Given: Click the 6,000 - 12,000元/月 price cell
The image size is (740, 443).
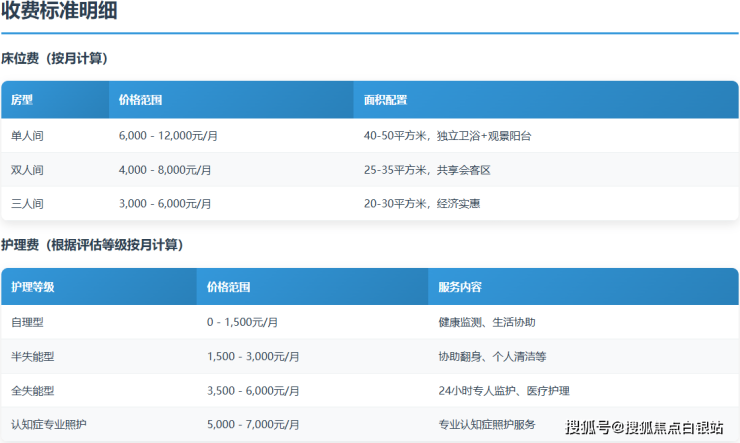Looking at the screenshot, I should click(x=168, y=135).
